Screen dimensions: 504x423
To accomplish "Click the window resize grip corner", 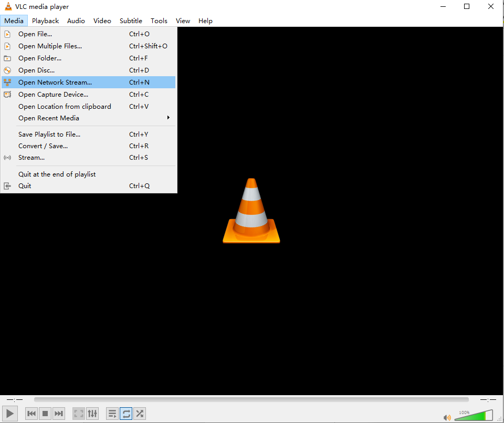I will (x=499, y=419).
